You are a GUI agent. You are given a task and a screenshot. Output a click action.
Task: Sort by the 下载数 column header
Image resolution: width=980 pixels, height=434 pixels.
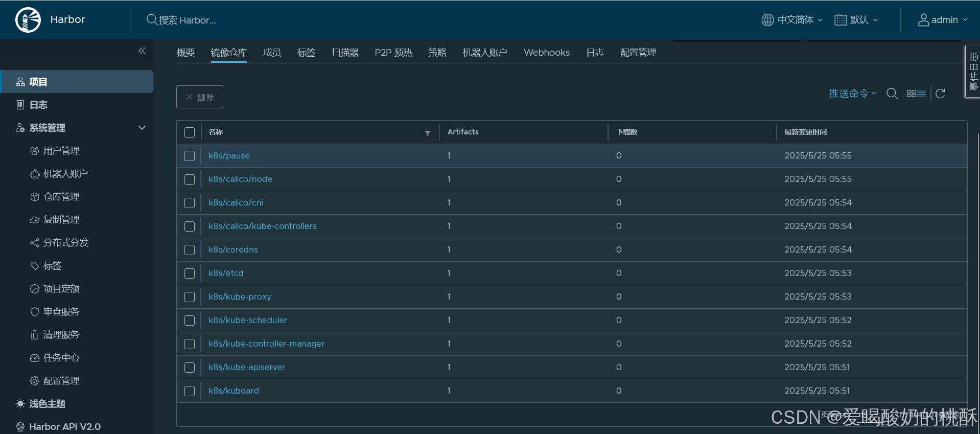(x=626, y=132)
